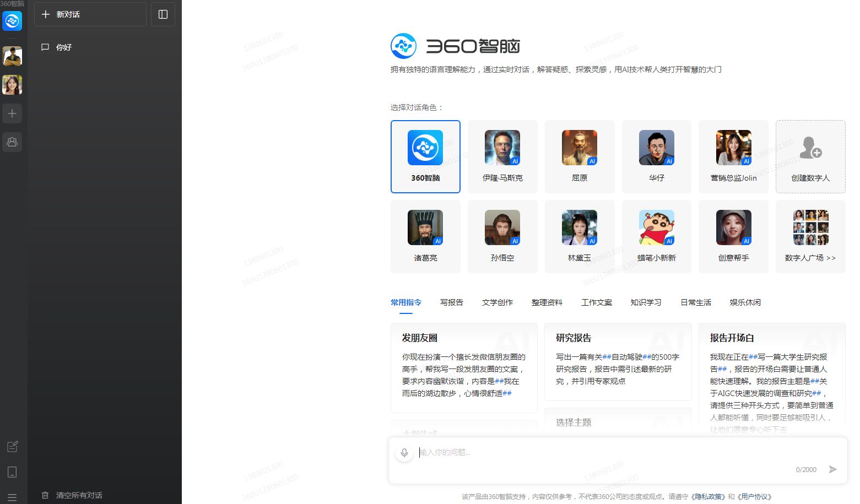Select the 360智脑 logo icon in the left sidebar
The height and width of the screenshot is (504, 860).
click(x=12, y=21)
